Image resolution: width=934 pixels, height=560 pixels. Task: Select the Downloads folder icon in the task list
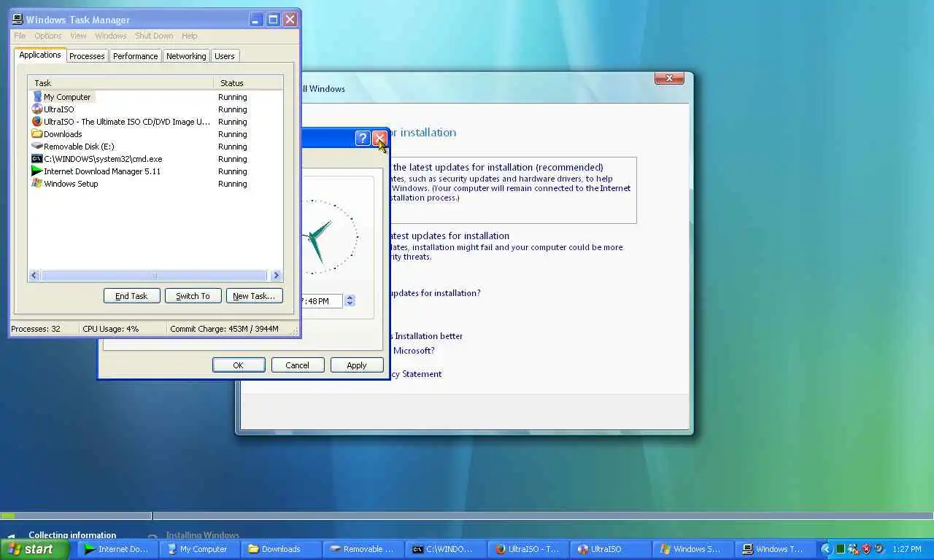pos(37,134)
